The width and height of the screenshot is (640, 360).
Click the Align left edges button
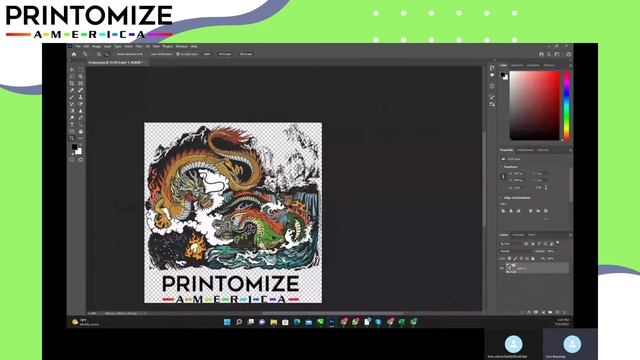tap(503, 211)
